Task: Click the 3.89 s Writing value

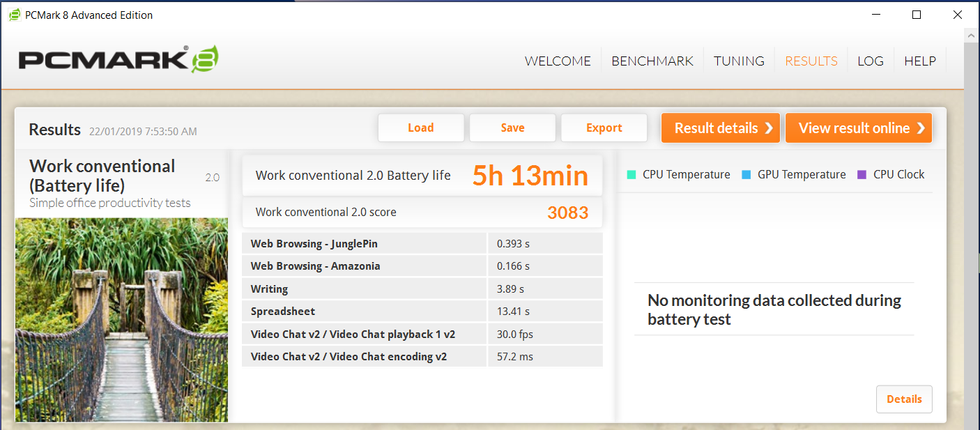Action: (510, 289)
